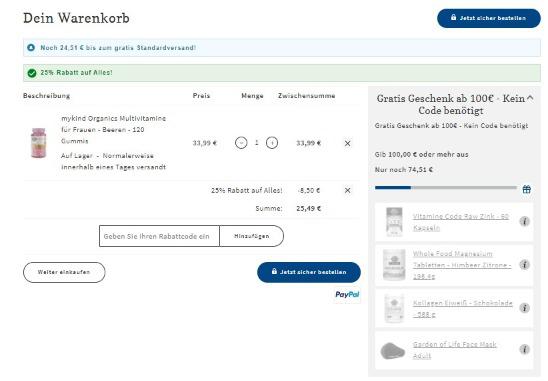This screenshot has height=381, width=548.
Task: Open info for Vitamine Code Raw Zink
Action: (x=524, y=221)
